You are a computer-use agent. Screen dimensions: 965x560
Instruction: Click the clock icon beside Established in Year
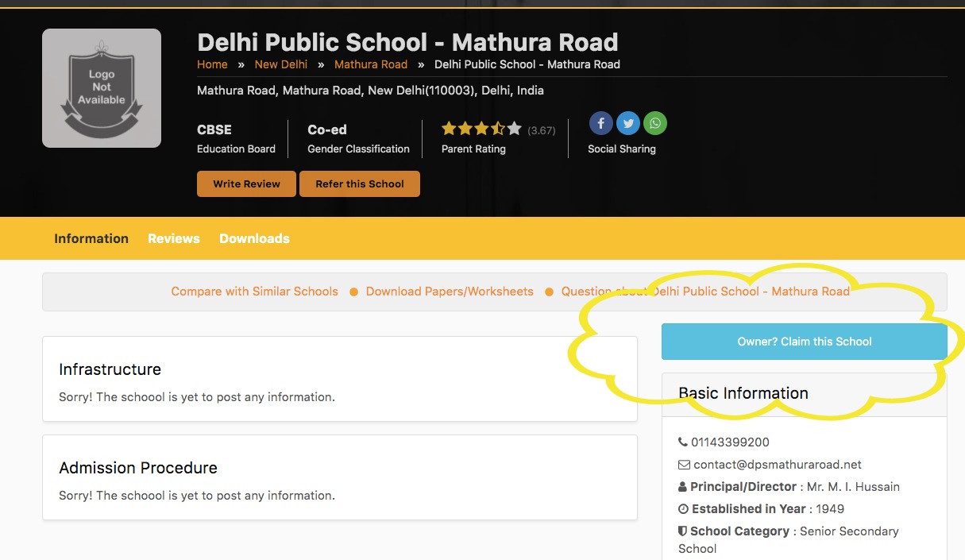point(683,508)
